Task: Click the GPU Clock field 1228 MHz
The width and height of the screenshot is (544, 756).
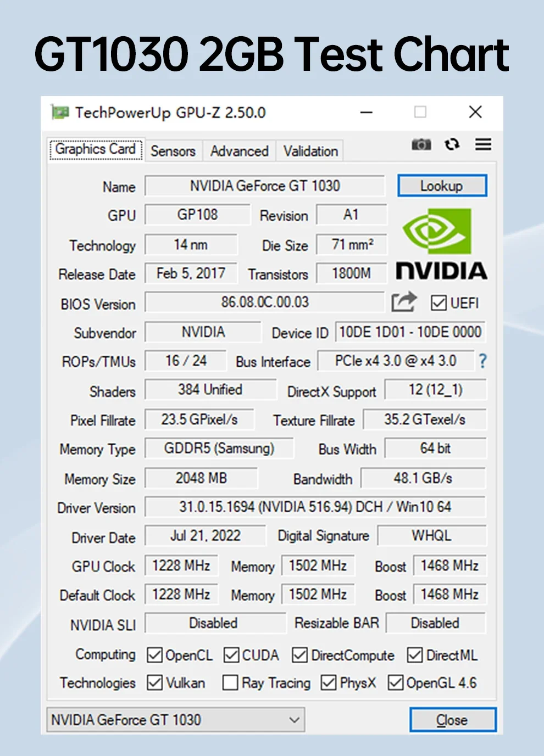Action: (181, 565)
